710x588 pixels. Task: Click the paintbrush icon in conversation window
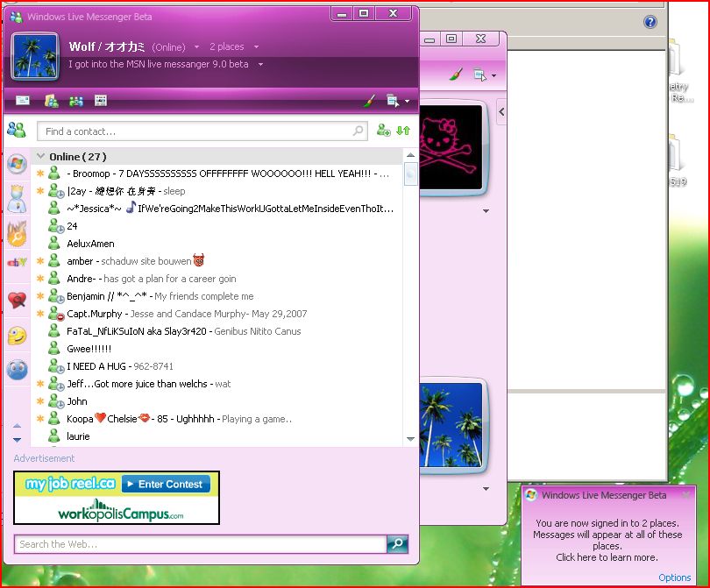pyautogui.click(x=456, y=74)
